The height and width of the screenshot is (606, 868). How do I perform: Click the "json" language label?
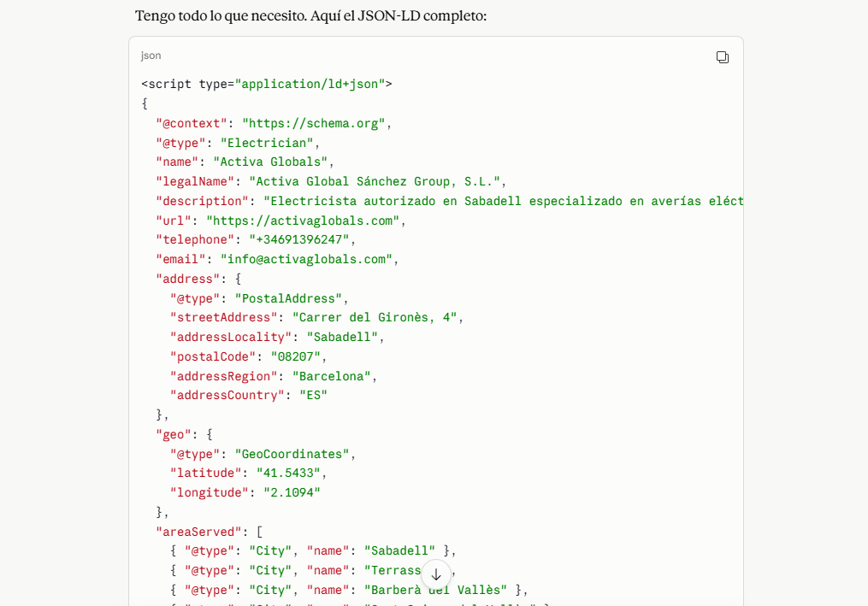(151, 56)
